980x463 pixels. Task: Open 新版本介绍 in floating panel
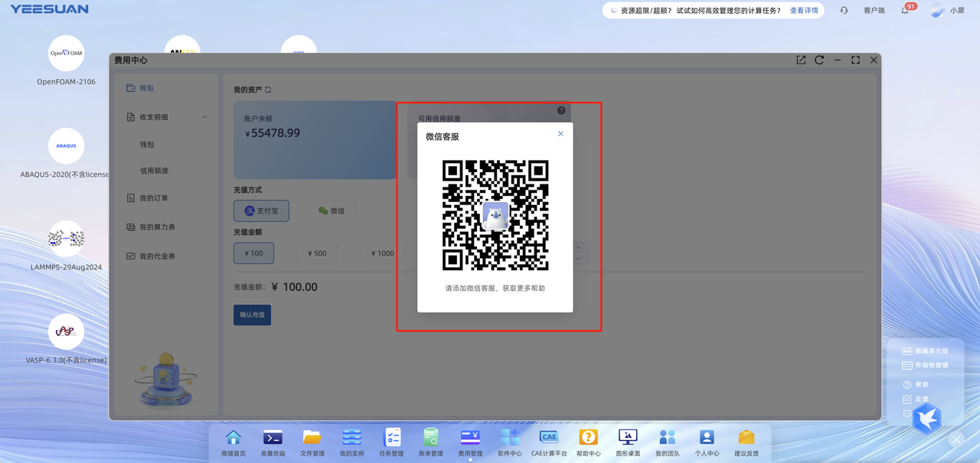click(x=926, y=351)
